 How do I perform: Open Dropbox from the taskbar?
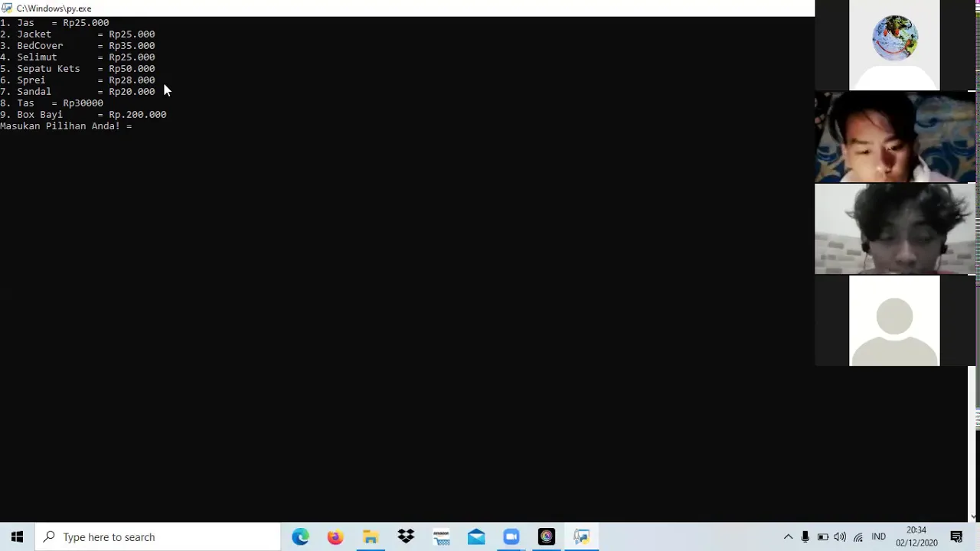(x=406, y=537)
